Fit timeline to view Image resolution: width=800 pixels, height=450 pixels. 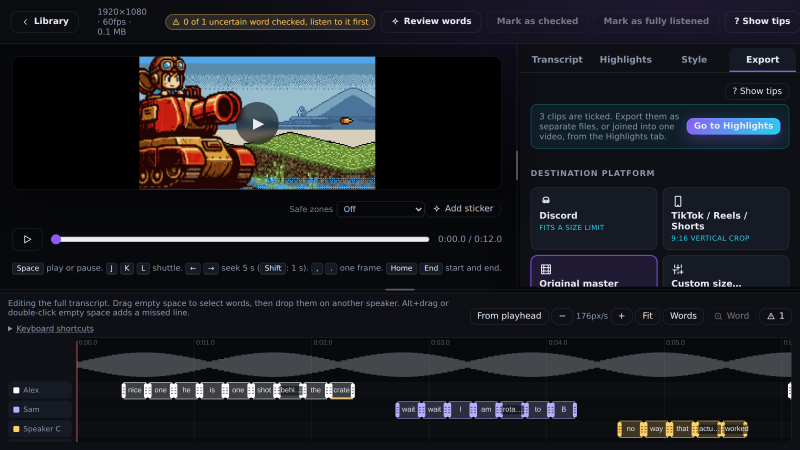[647, 316]
